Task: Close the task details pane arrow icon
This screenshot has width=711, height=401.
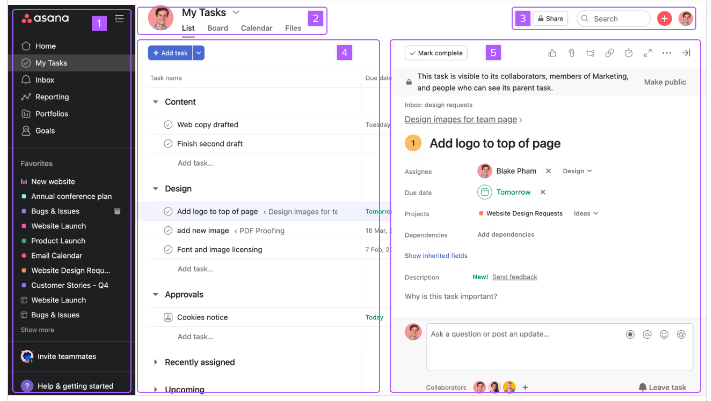Action: tap(686, 53)
